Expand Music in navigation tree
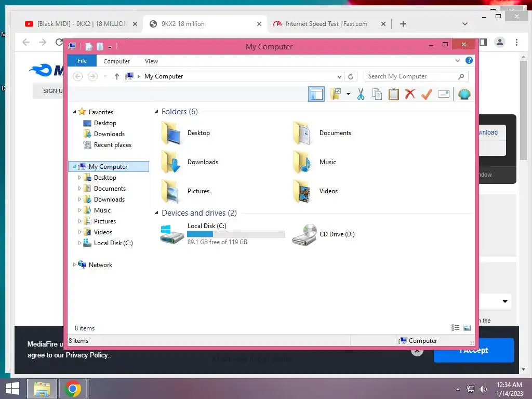This screenshot has height=399, width=532. (x=79, y=210)
